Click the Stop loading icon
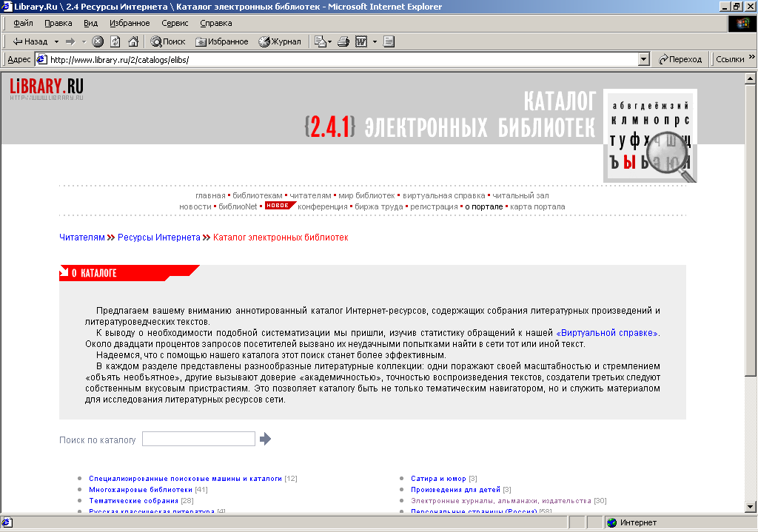The image size is (758, 532). pos(98,41)
